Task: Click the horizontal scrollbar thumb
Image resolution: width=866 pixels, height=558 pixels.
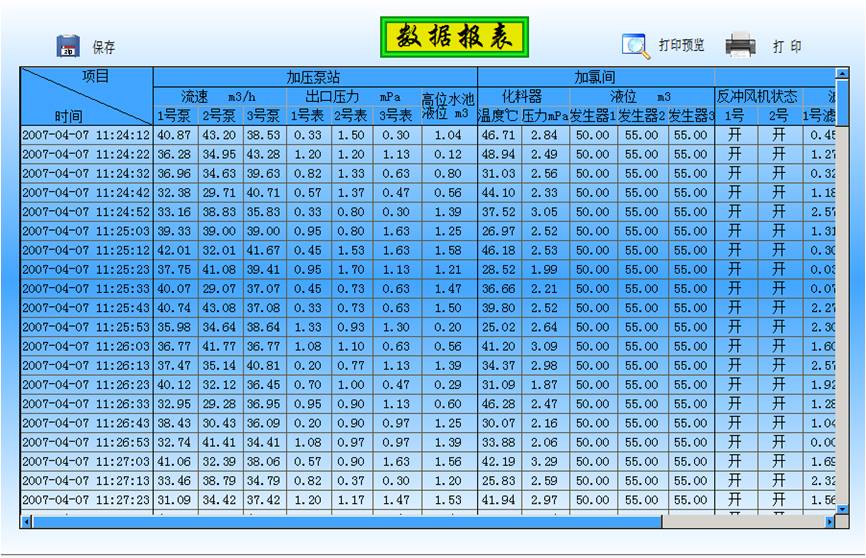Action: tap(347, 521)
